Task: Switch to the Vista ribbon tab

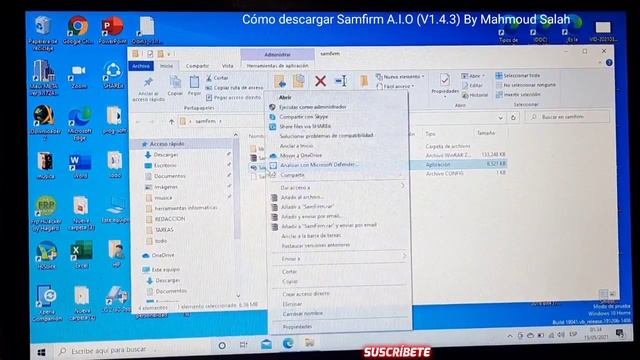Action: [x=228, y=66]
